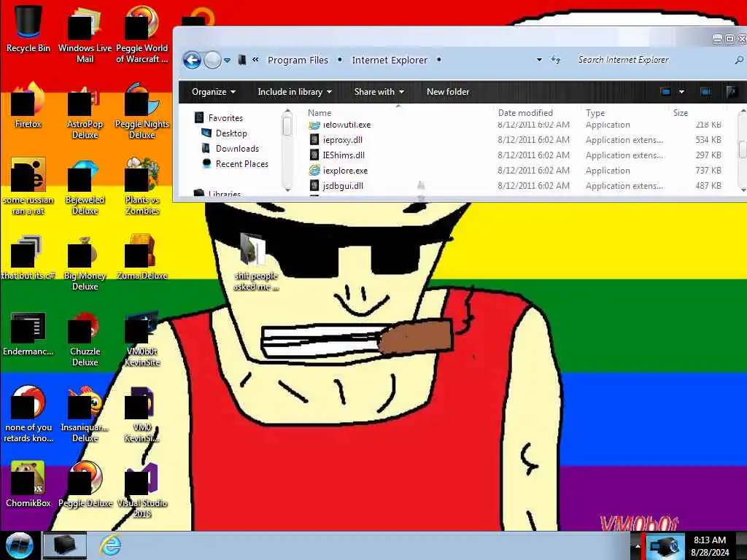
Task: Click Internet Explorer in the address path
Action: click(390, 60)
